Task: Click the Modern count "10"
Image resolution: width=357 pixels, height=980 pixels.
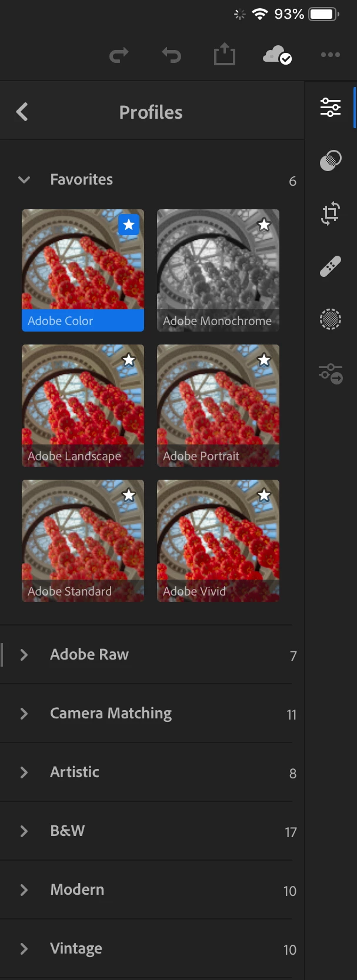Action: tap(289, 891)
